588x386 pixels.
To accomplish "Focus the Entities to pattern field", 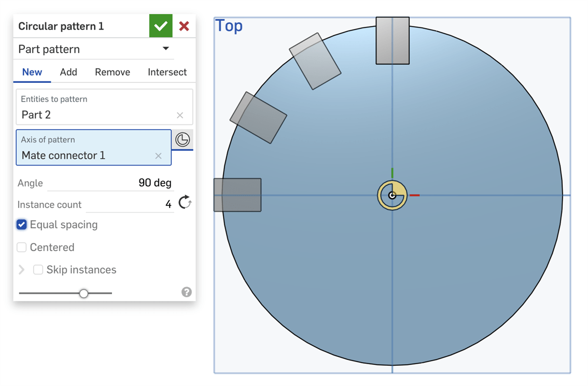I will point(104,107).
